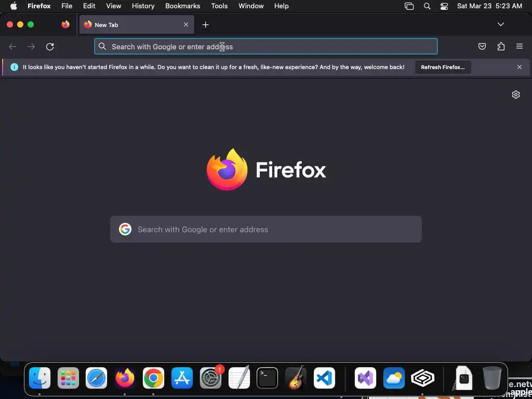Screen dimensions: 532x399
Task: Open the Apple menu
Action: tap(14, 6)
